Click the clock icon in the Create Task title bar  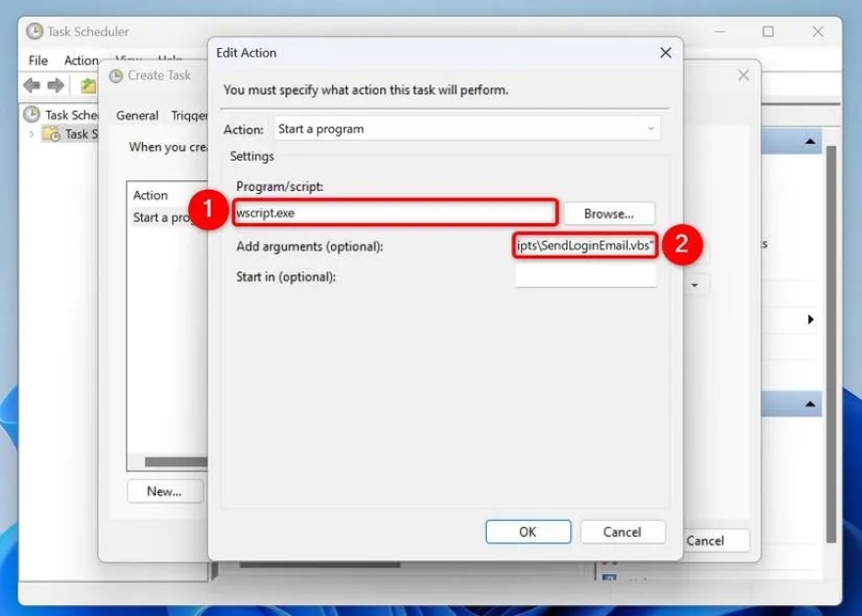119,75
